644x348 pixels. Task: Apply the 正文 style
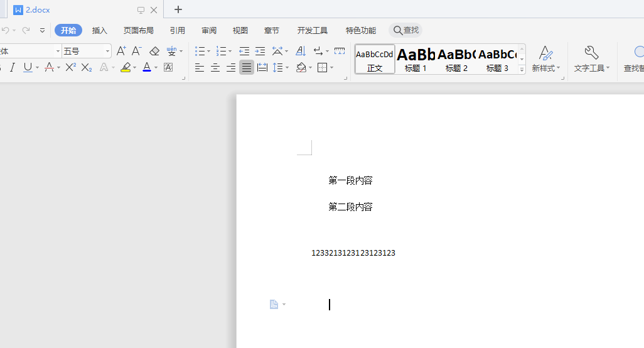pyautogui.click(x=375, y=60)
